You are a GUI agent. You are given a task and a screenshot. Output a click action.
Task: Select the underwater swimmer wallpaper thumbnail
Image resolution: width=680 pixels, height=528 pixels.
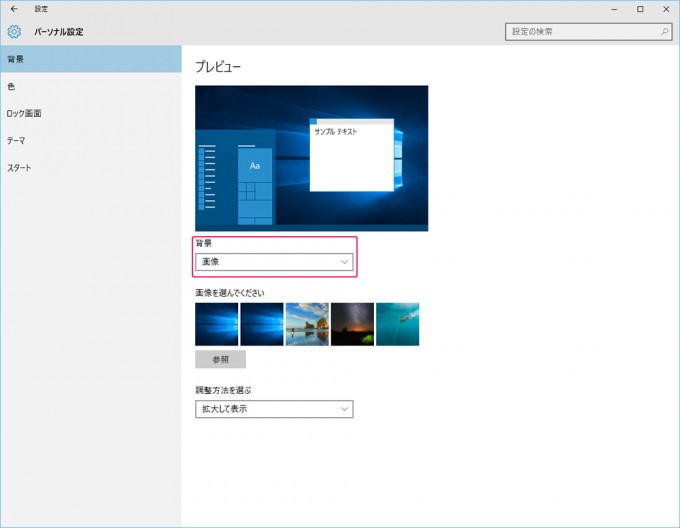pyautogui.click(x=397, y=324)
